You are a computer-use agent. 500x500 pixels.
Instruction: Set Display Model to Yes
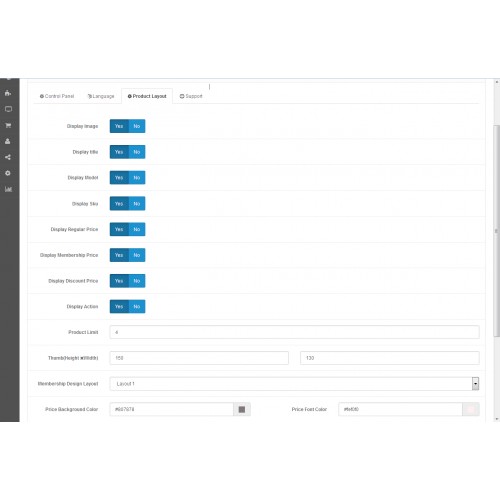pos(119,178)
